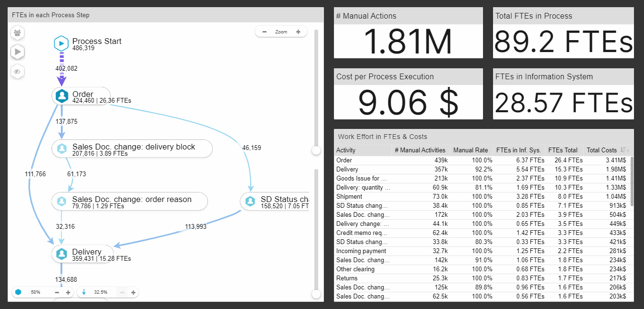The image size is (644, 309).
Task: Click the Process Start node icon
Action: [61, 44]
